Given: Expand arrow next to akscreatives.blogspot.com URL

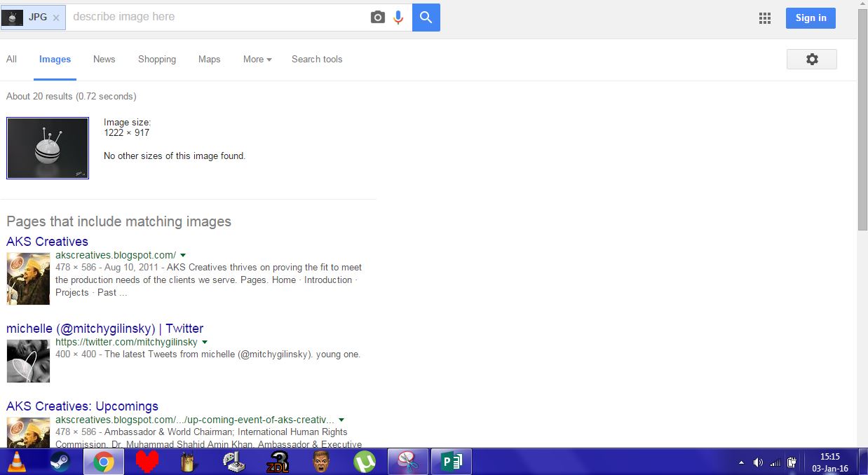Looking at the screenshot, I should coord(183,255).
